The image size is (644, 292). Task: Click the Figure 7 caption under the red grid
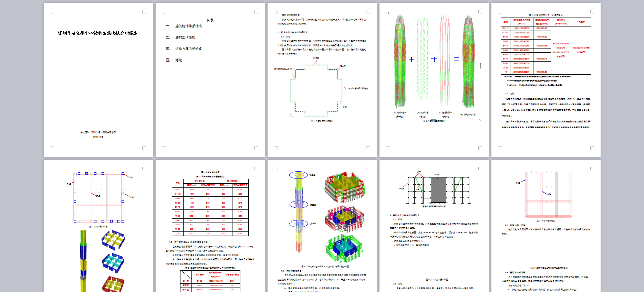click(x=546, y=221)
